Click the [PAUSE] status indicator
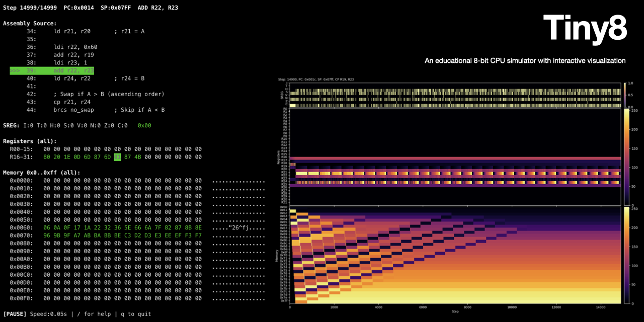Screen dimensions: 644x322 pos(15,314)
